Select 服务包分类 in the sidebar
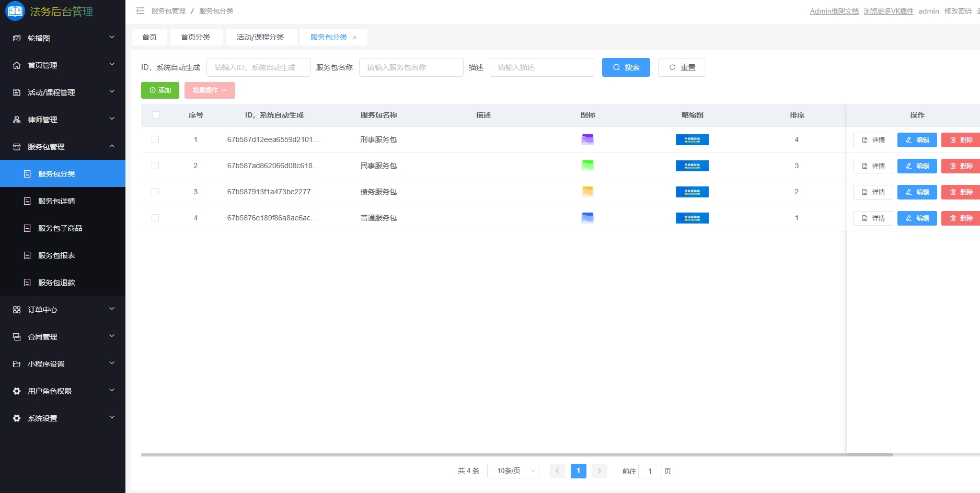 click(x=63, y=173)
